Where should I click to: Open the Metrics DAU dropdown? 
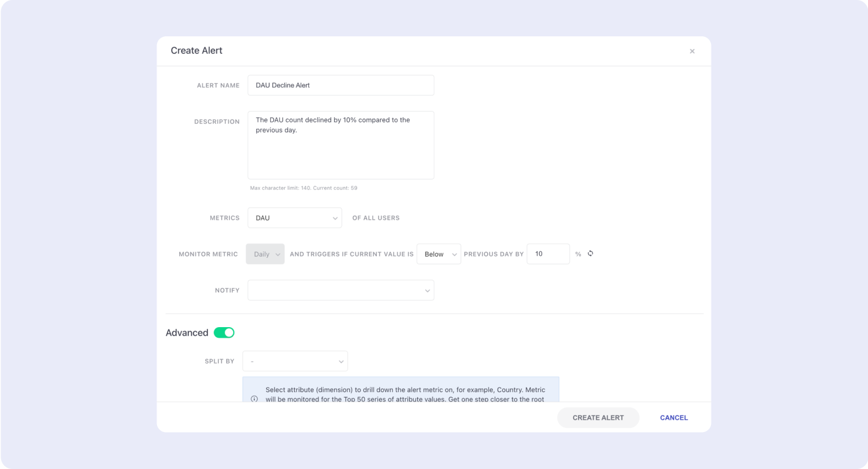pyautogui.click(x=295, y=218)
